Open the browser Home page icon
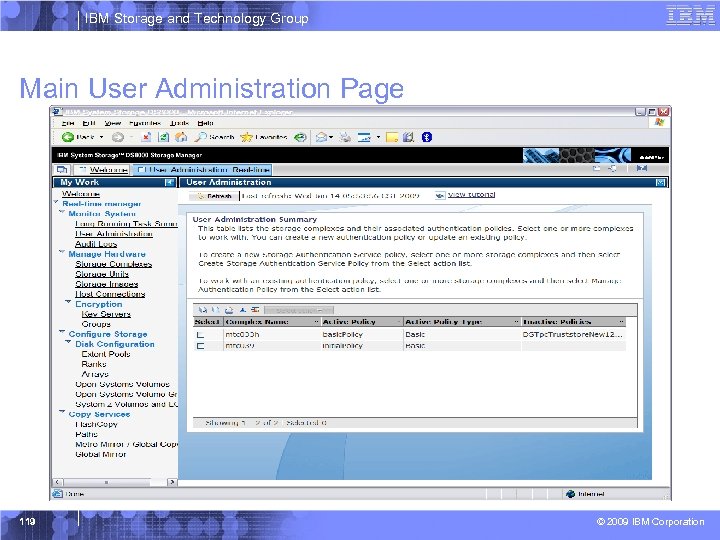The image size is (720, 540). [181, 137]
